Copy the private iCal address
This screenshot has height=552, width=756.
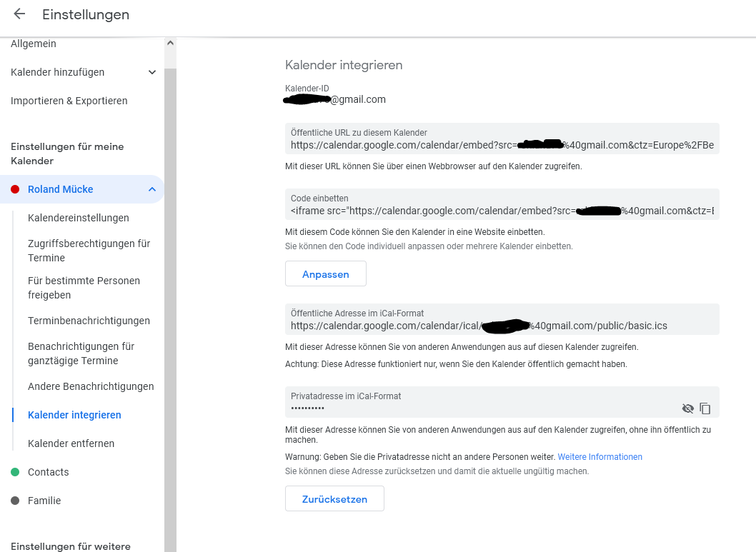[705, 408]
